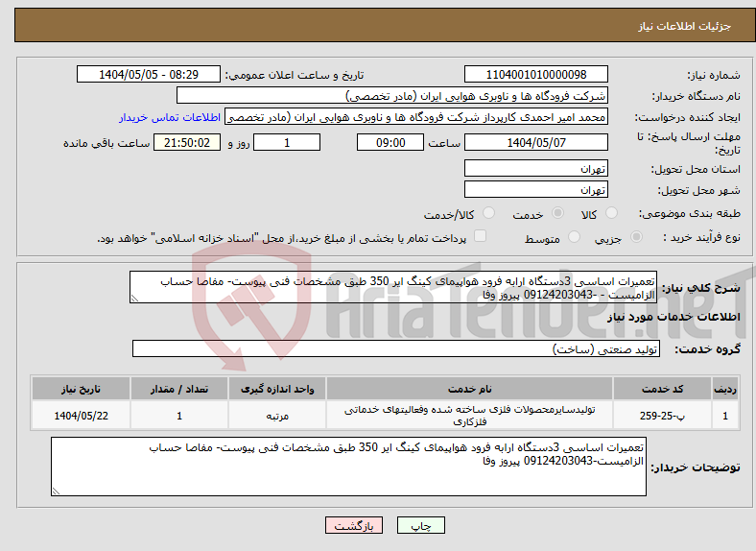Click service name cell تولیدسایرمحصولات فلزی

click(x=469, y=416)
